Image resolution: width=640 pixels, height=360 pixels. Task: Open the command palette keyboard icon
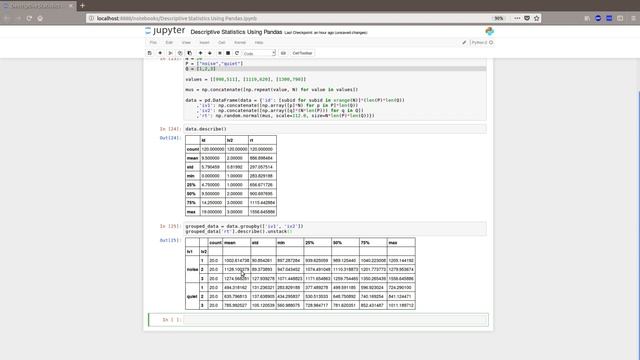[283, 53]
